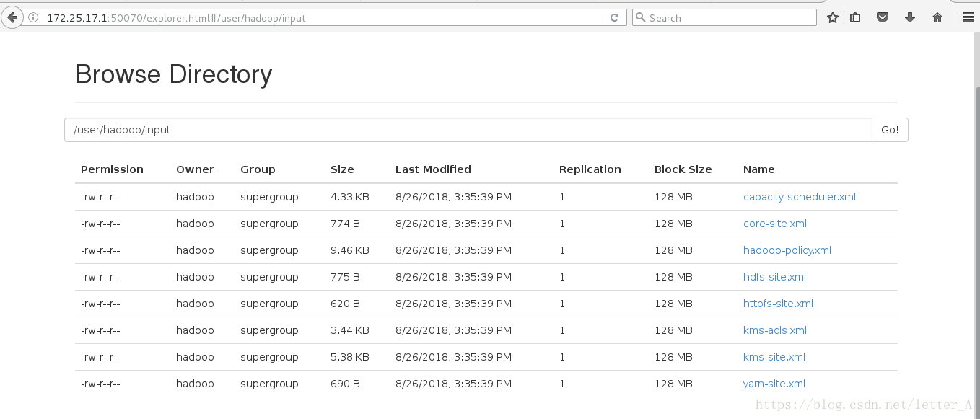Image resolution: width=980 pixels, height=419 pixels.
Task: Click the replication value in httpfs-site.xml row
Action: pos(562,304)
